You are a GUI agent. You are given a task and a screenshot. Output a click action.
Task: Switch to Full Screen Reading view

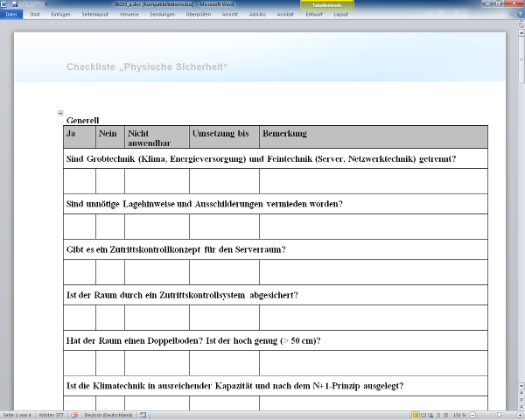pos(423,415)
